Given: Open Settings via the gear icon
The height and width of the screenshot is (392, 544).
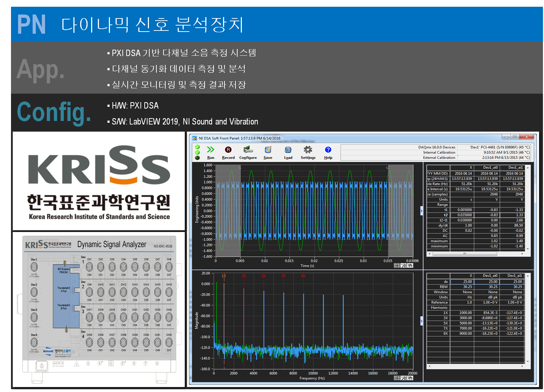Looking at the screenshot, I should [x=308, y=150].
